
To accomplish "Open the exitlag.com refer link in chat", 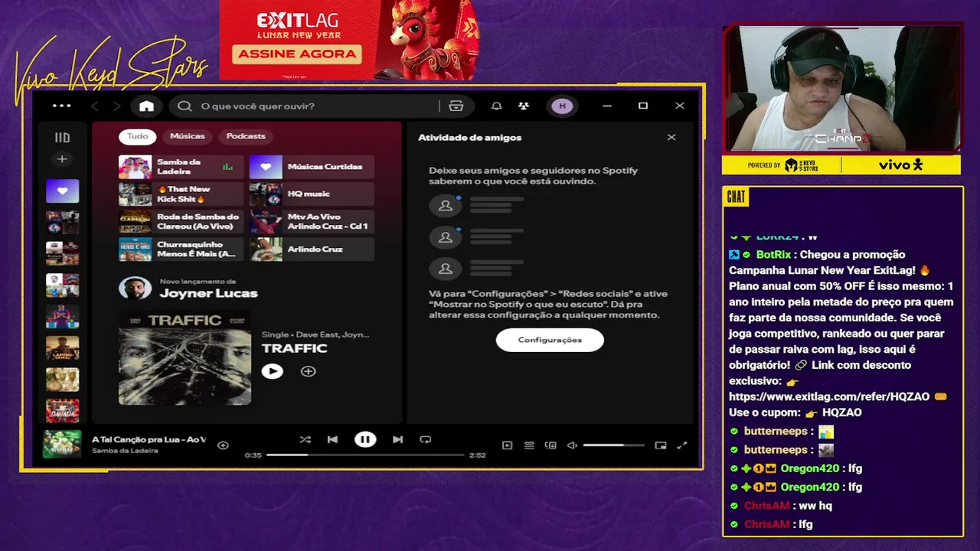I will pos(829,396).
